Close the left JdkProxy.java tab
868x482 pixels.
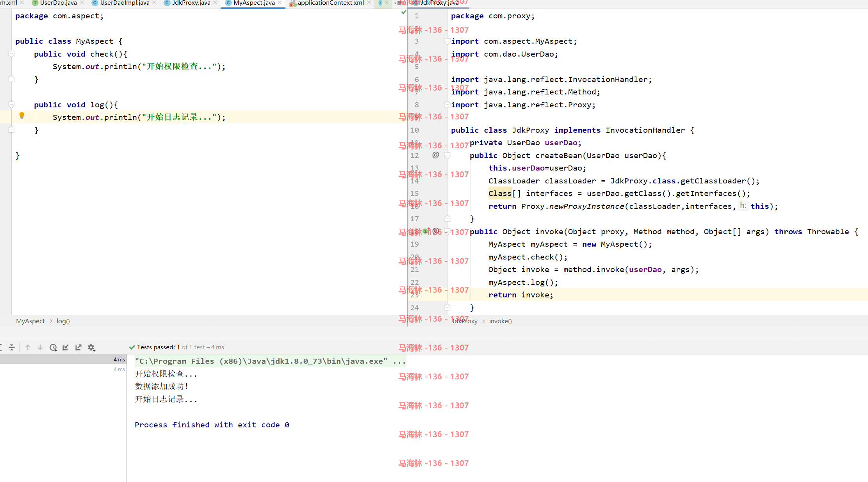tap(216, 3)
